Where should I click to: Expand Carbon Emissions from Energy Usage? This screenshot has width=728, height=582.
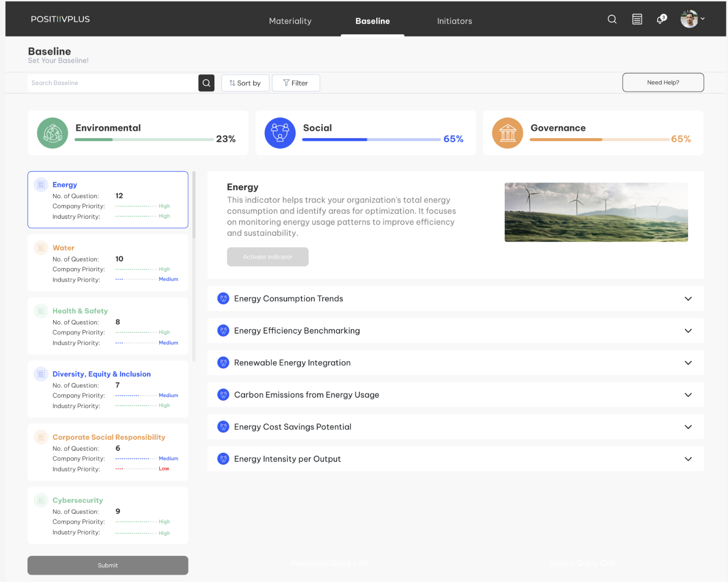point(688,395)
